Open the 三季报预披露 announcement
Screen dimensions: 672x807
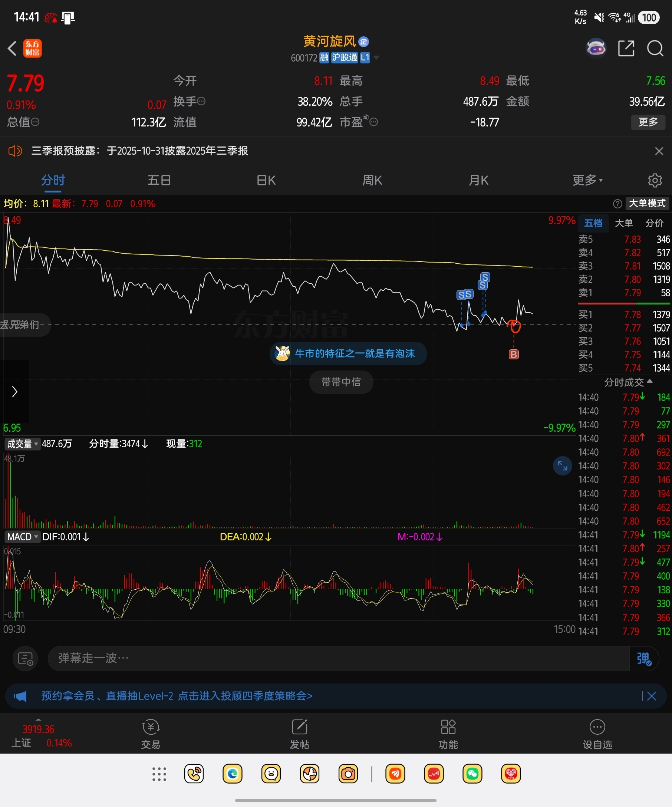[139, 151]
